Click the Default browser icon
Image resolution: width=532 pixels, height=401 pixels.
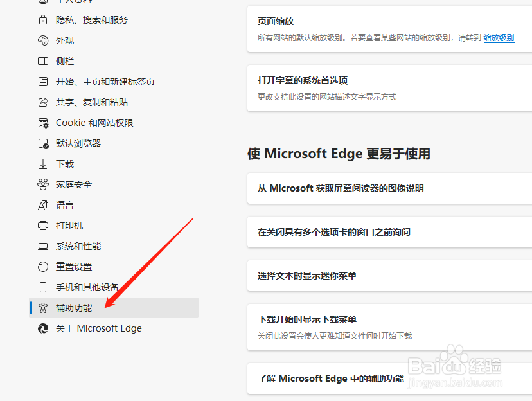(43, 143)
